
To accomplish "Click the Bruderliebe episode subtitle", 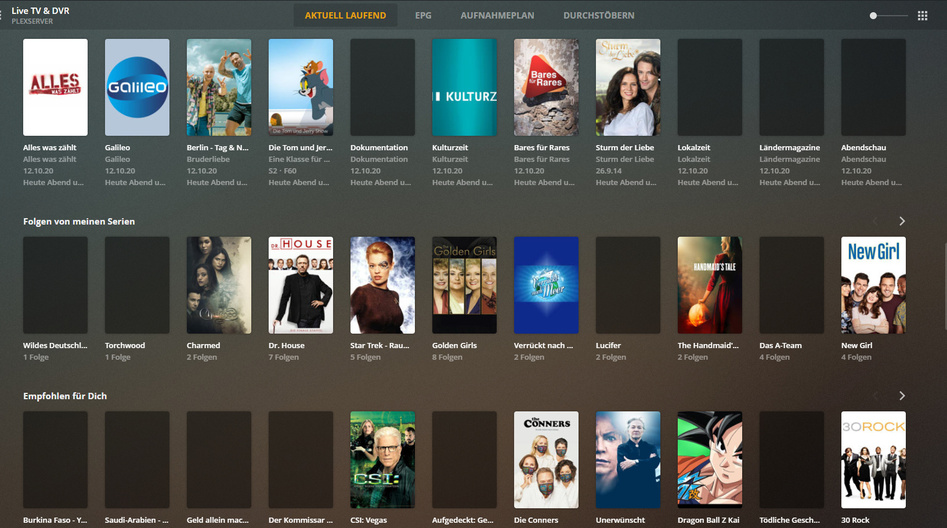I will (x=208, y=159).
